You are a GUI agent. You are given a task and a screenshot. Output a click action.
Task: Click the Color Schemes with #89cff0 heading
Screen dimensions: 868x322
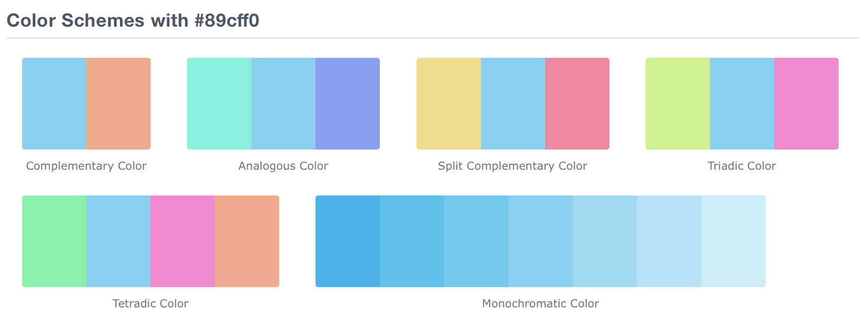[133, 21]
